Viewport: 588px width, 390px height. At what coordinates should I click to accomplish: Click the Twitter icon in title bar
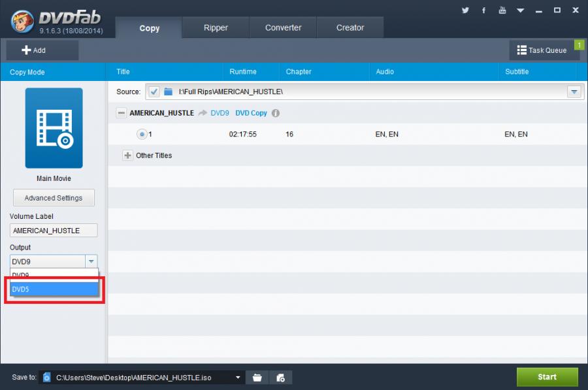(466, 10)
